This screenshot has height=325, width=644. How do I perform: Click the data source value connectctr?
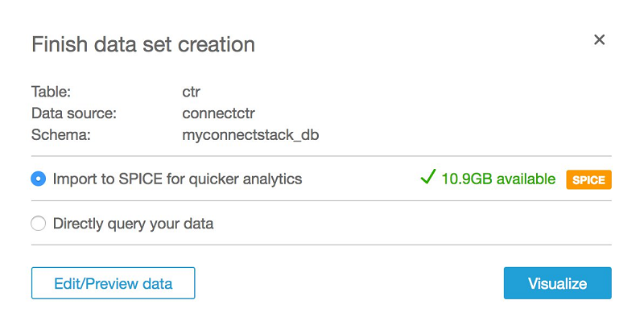[x=218, y=113]
